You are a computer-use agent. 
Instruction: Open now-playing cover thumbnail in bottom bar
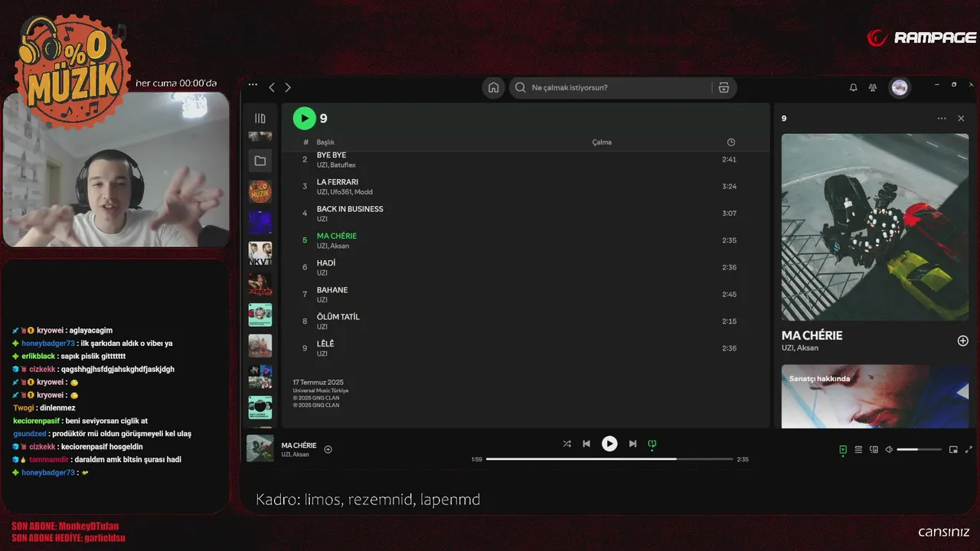click(x=260, y=448)
